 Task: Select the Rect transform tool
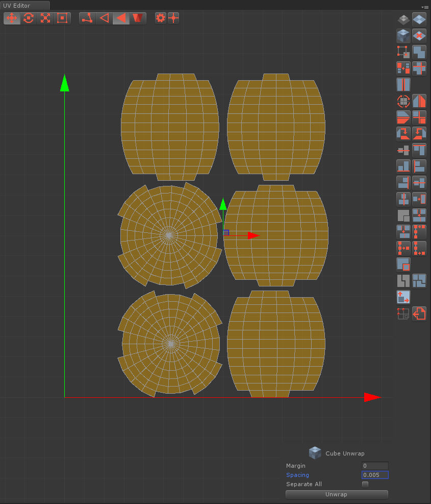(62, 18)
